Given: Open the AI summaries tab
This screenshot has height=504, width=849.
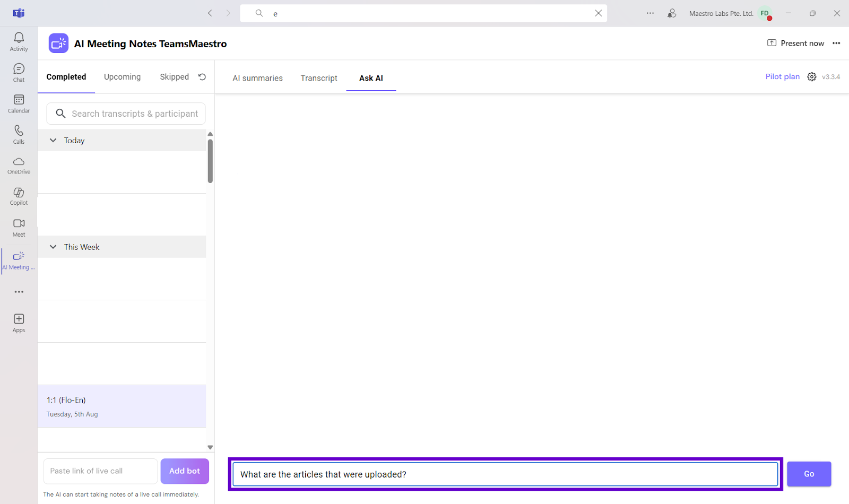Looking at the screenshot, I should coord(258,78).
